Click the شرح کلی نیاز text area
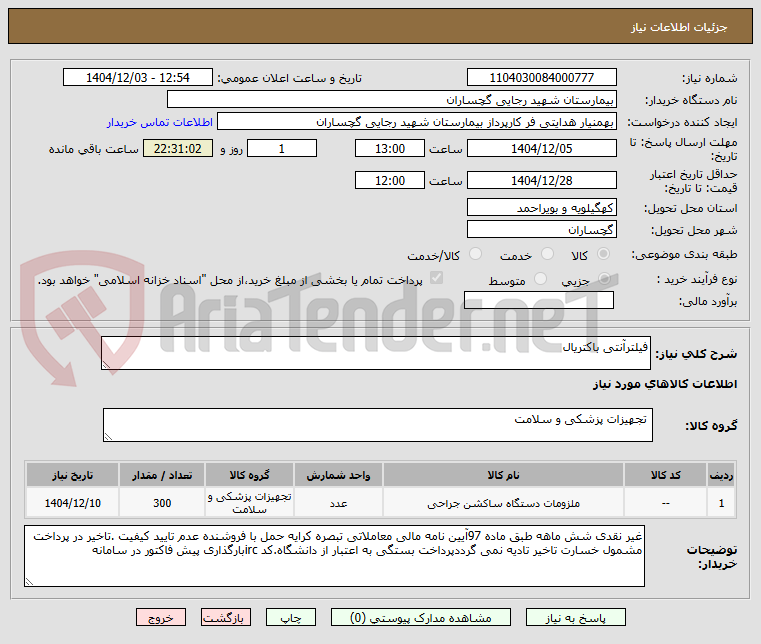The image size is (761, 644). [376, 353]
